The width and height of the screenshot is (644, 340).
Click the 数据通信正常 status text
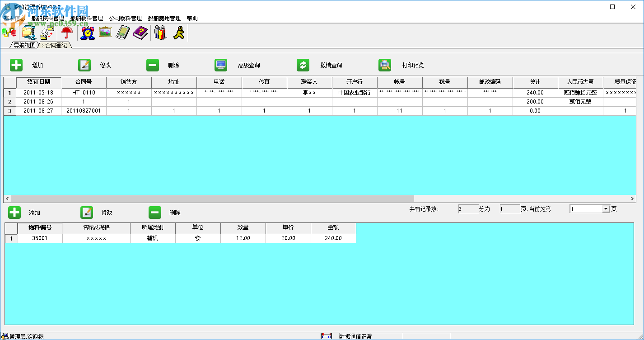pyautogui.click(x=356, y=336)
